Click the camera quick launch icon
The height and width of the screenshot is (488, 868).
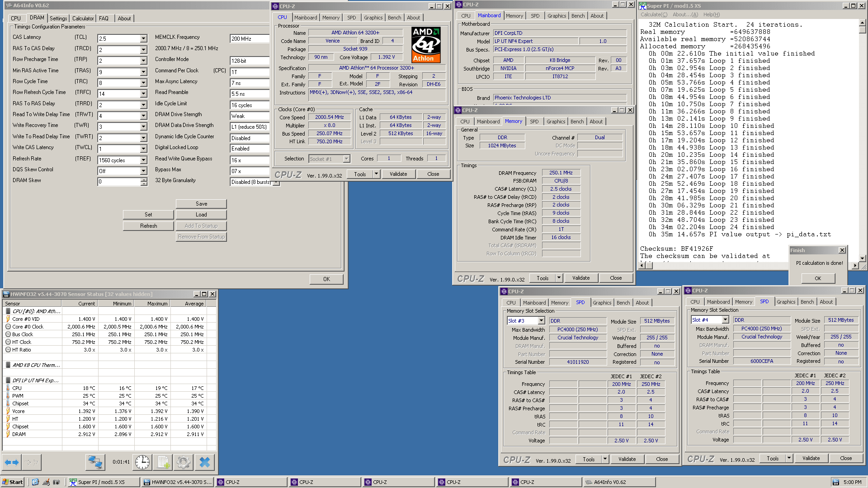57,482
